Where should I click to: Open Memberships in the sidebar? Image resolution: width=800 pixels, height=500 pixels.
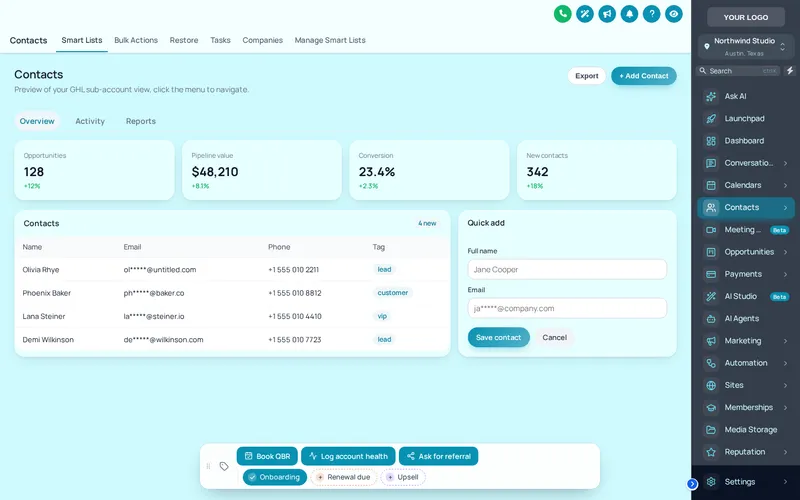(746, 408)
